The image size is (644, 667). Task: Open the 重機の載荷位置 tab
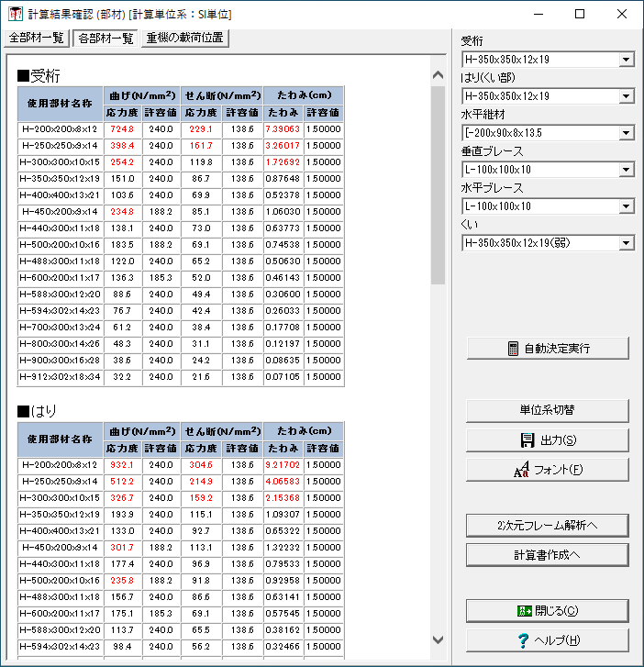pos(185,38)
